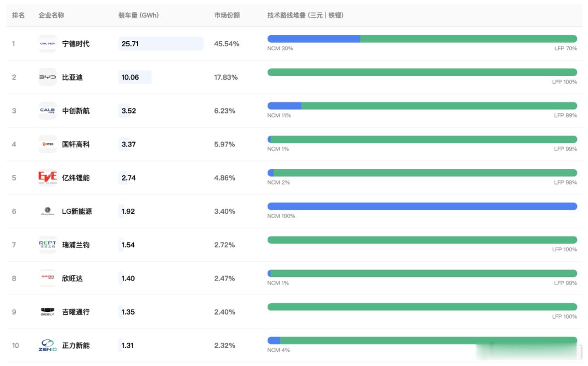Click the blue NCM segment in 宁德时代's bar
Image resolution: width=588 pixels, height=366 pixels.
(x=314, y=39)
